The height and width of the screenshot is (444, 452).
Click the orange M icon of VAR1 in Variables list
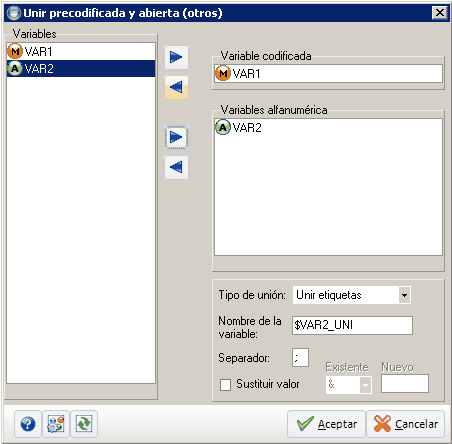coord(15,52)
